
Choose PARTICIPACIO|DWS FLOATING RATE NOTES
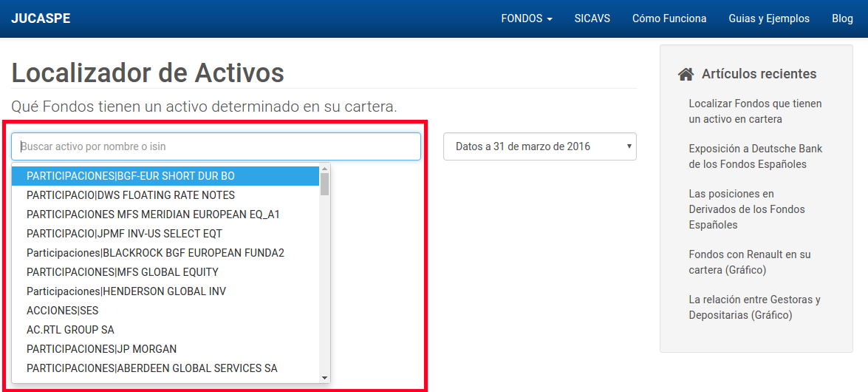165,195
